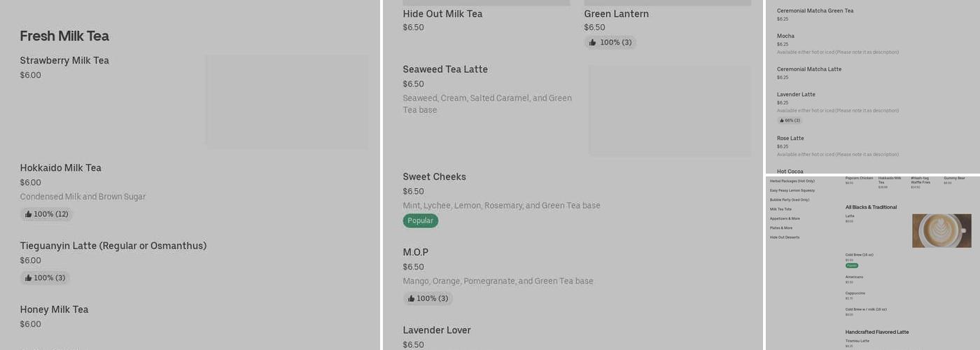This screenshot has width=980, height=350.
Task: Click thumbs-up icon under Tieguanyin Latte
Action: click(28, 278)
